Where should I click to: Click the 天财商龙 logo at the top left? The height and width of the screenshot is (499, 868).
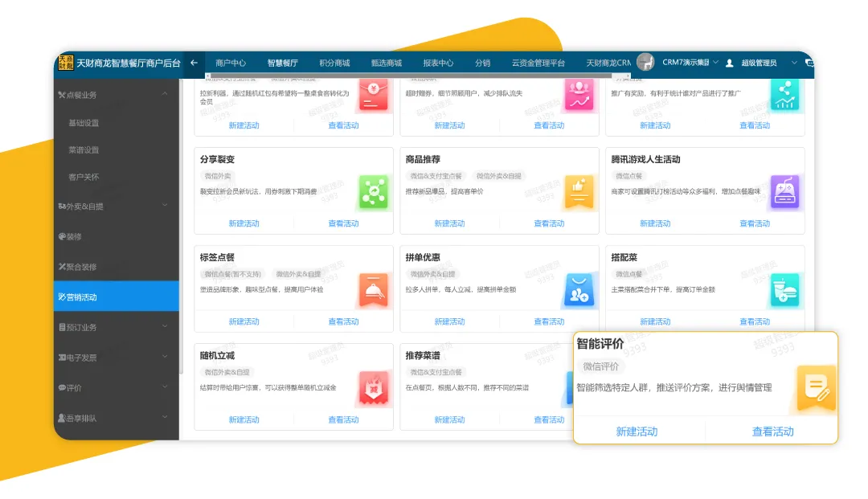pyautogui.click(x=66, y=62)
